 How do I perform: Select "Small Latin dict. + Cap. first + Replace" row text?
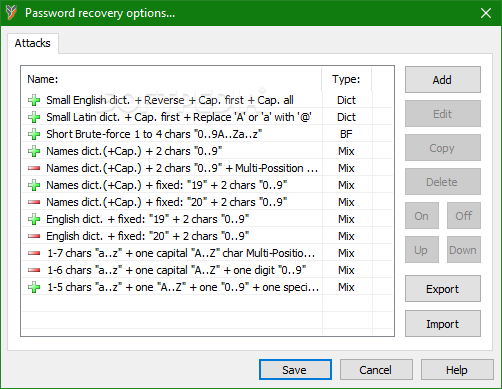(179, 117)
